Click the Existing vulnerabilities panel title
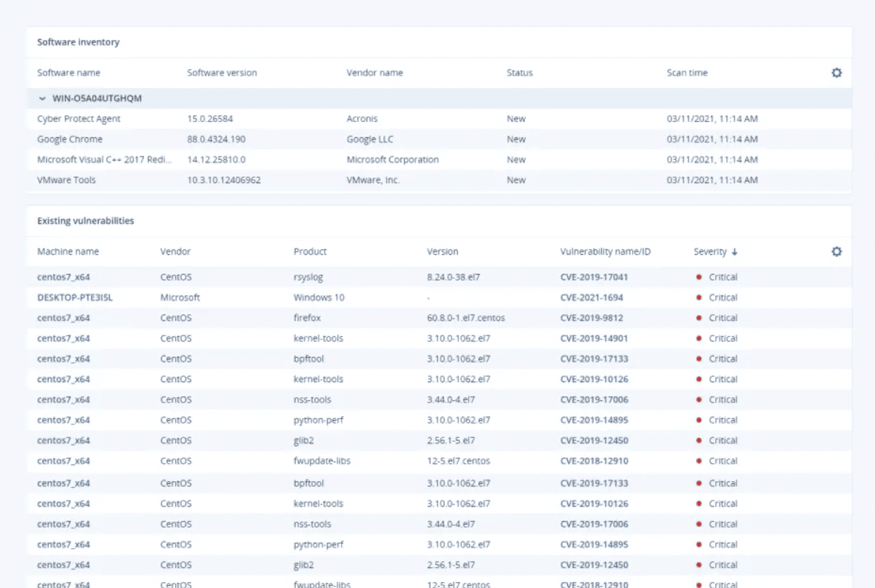The height and width of the screenshot is (588, 875). click(85, 221)
